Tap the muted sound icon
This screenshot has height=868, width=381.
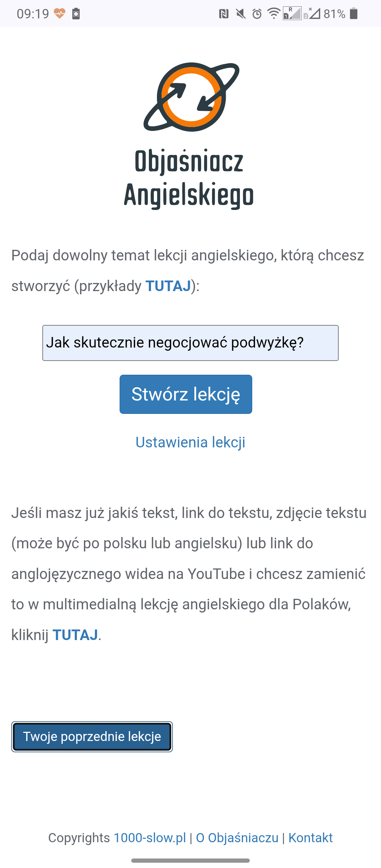tap(241, 13)
